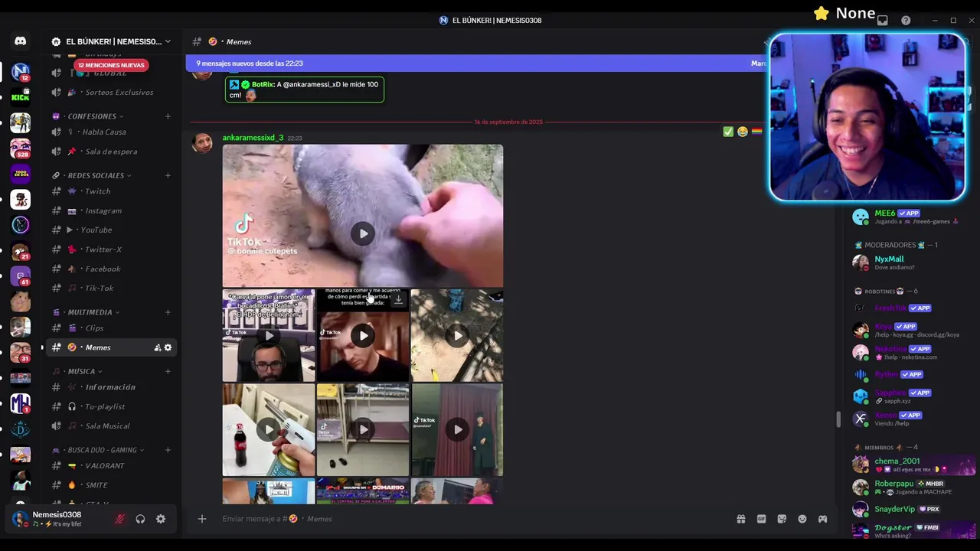The height and width of the screenshot is (551, 980).
Task: Open SnayderVip member profile
Action: tap(915, 509)
